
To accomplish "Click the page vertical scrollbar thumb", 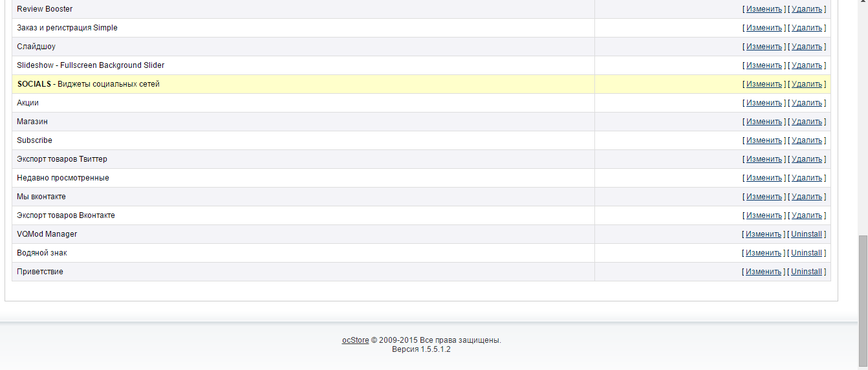I will pyautogui.click(x=863, y=302).
